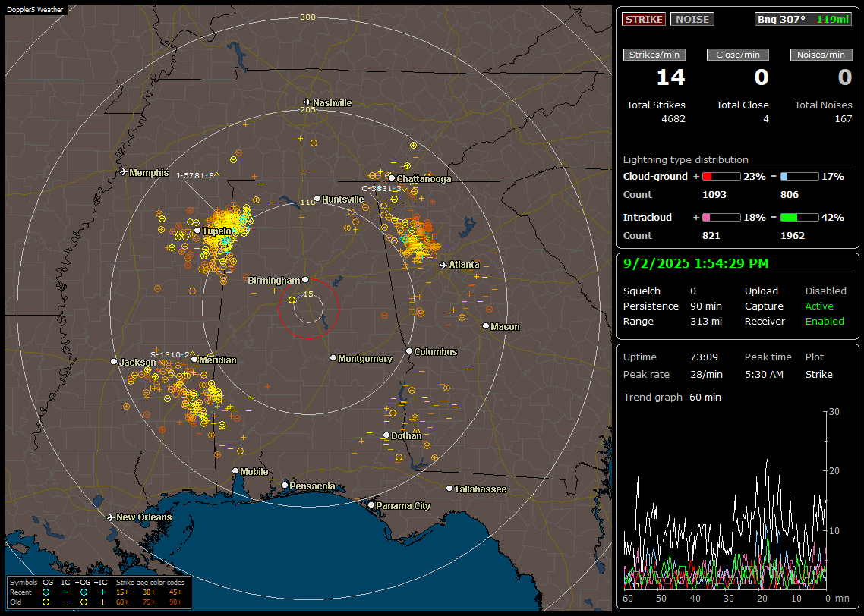Image resolution: width=864 pixels, height=616 pixels.
Task: Click the Dothan city dot marker
Action: [x=386, y=435]
